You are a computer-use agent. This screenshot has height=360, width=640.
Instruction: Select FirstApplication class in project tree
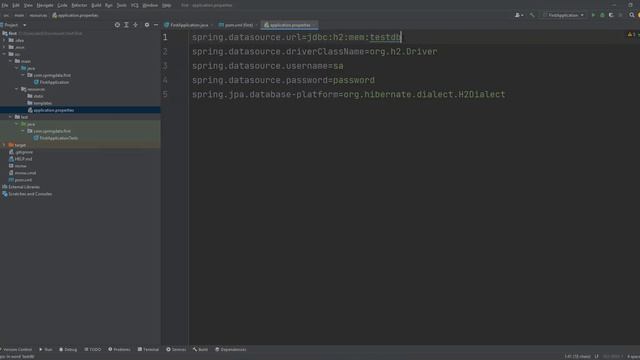point(51,82)
